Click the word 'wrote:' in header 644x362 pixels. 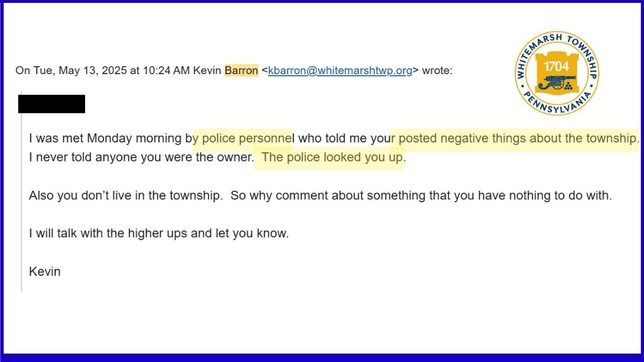tap(437, 71)
